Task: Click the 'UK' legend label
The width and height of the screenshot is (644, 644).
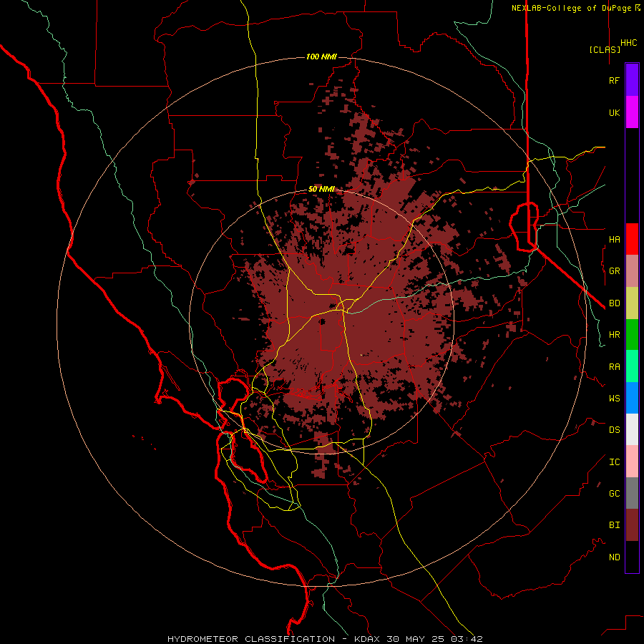Action: [x=614, y=112]
